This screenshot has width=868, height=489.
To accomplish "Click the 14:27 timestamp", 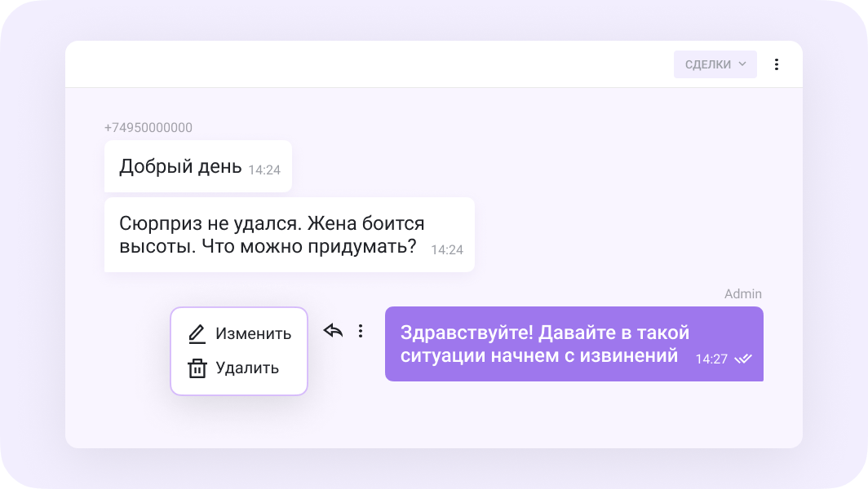I will click(711, 359).
